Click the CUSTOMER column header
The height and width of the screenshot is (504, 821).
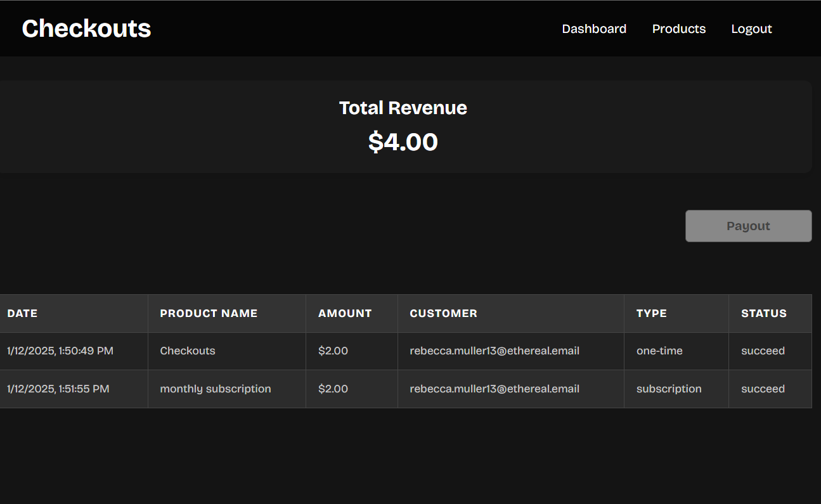pos(444,313)
